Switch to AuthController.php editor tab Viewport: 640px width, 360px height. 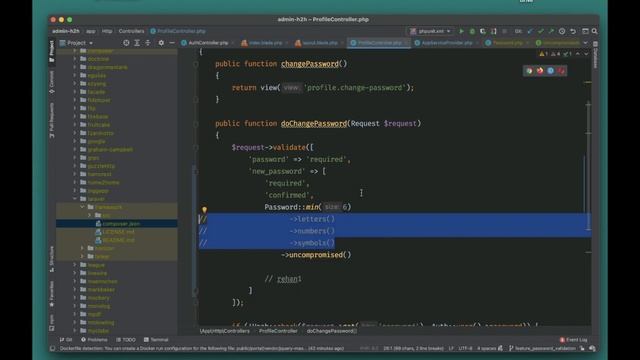208,42
